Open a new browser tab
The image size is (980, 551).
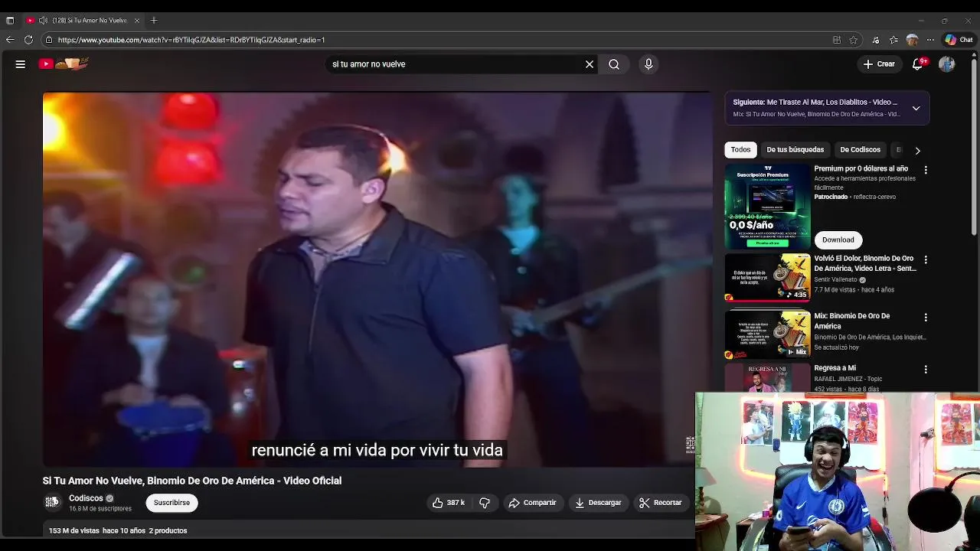[154, 20]
